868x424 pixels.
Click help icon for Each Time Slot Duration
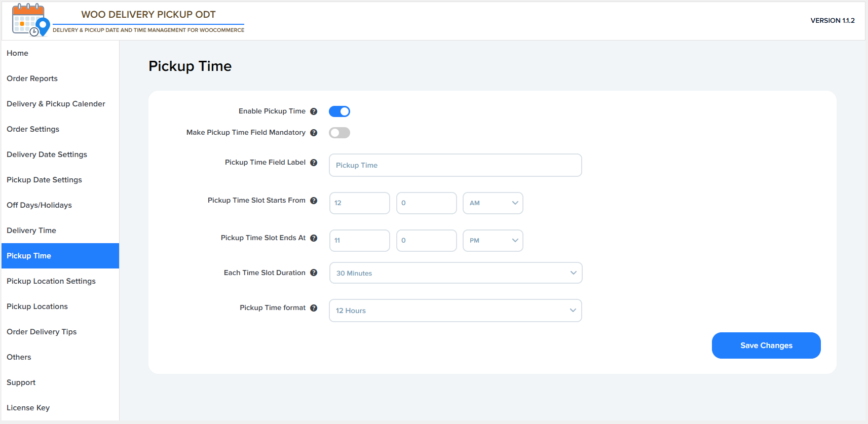point(314,273)
